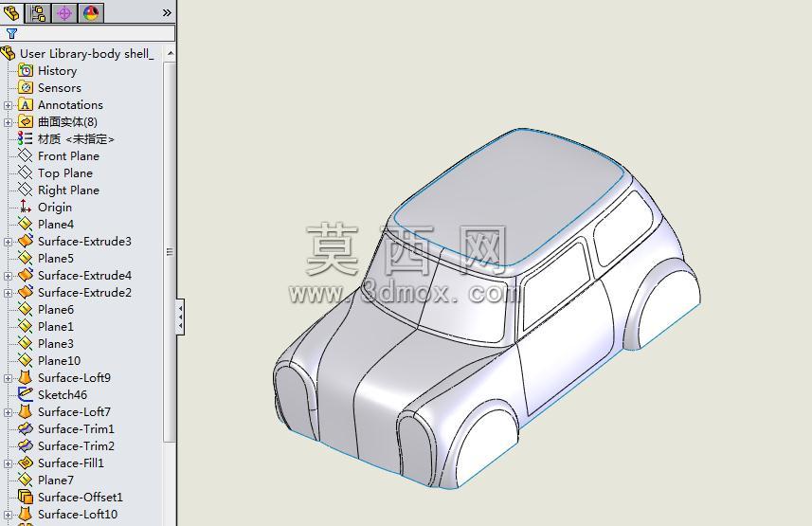Expand the 曲面实体(8) surface bodies folder
This screenshot has width=812, height=526.
[8, 122]
